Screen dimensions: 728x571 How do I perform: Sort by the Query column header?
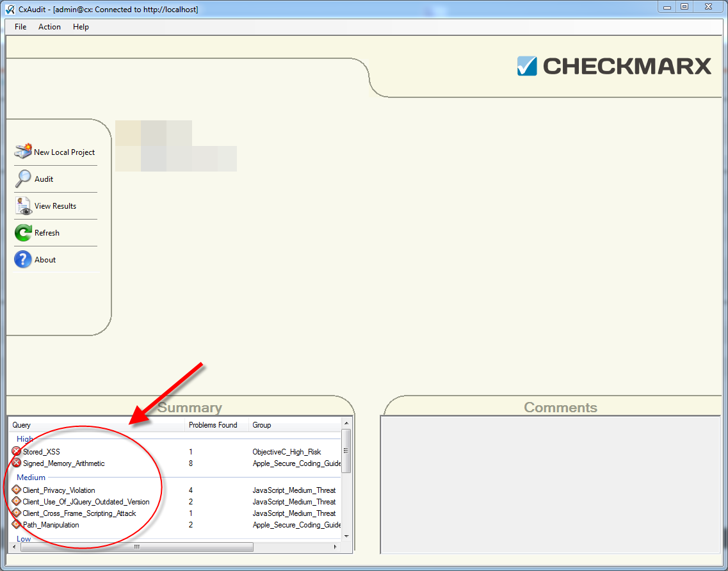[x=97, y=425]
